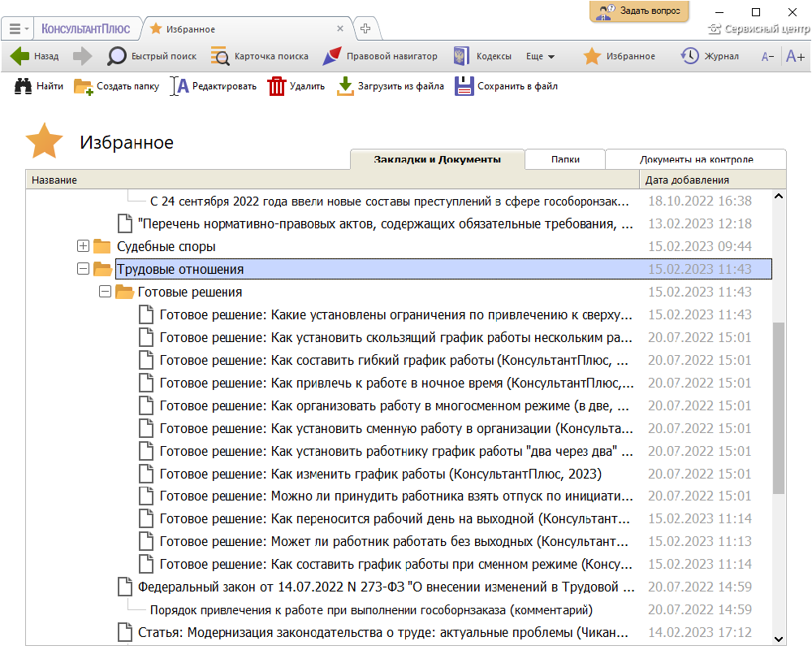Viewport: 812px width, 650px height.
Task: Open решение about сменную работу в организации
Action: click(395, 429)
